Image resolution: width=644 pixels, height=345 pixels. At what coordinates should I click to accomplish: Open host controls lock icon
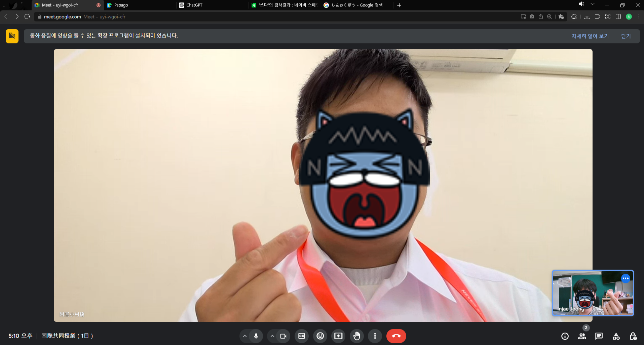633,336
